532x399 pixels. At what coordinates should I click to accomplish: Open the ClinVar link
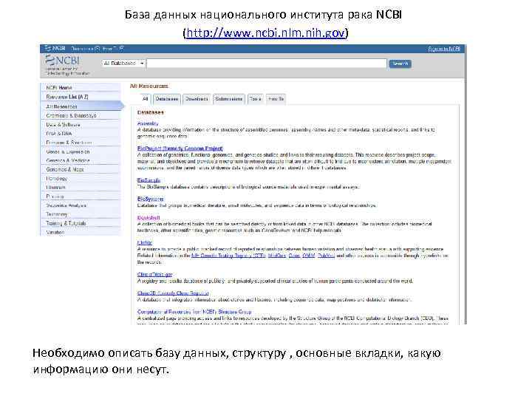145,243
